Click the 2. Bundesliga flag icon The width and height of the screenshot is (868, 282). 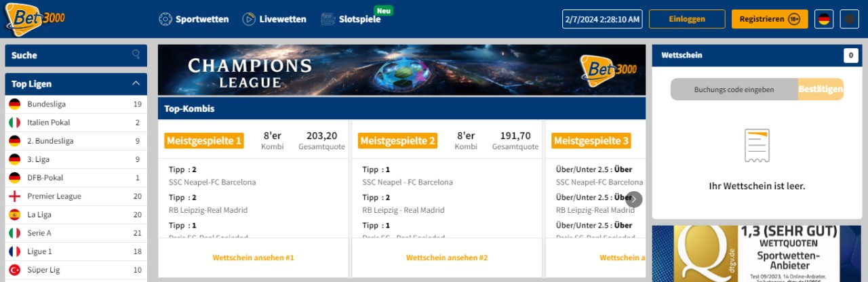14,141
